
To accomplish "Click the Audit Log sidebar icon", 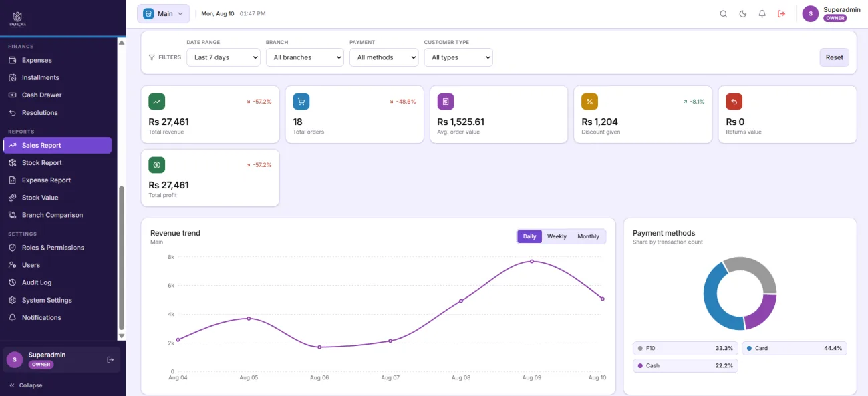I will (12, 282).
